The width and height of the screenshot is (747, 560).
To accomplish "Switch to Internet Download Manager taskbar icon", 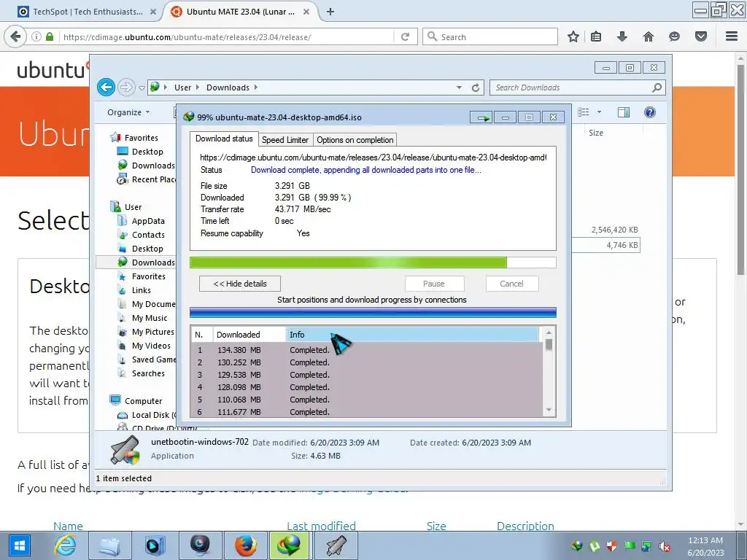I will (290, 545).
